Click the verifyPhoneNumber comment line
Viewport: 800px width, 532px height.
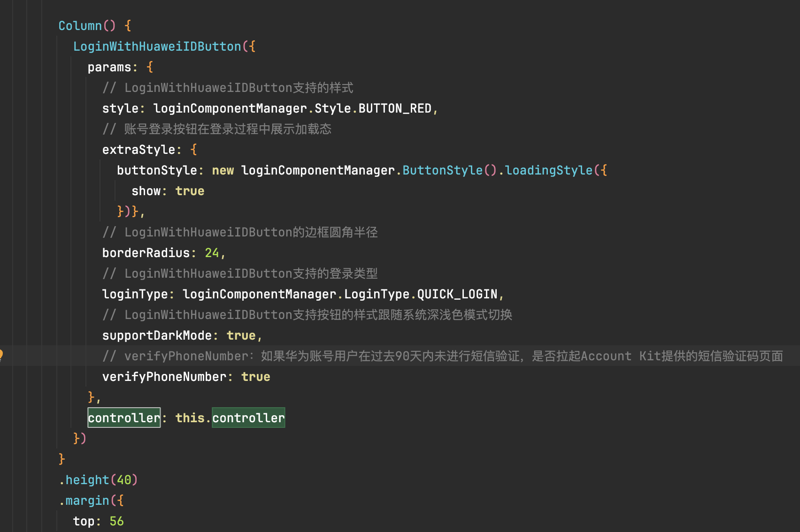443,356
